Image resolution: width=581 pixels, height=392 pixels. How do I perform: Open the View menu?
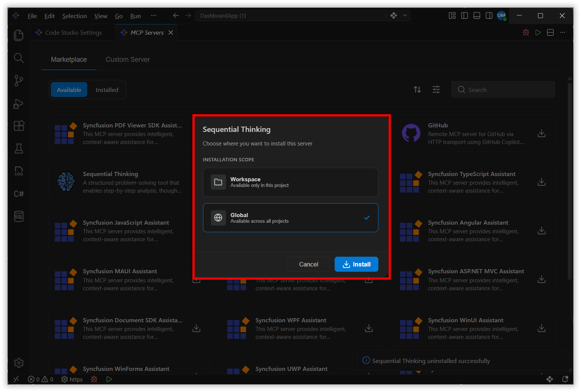(101, 16)
